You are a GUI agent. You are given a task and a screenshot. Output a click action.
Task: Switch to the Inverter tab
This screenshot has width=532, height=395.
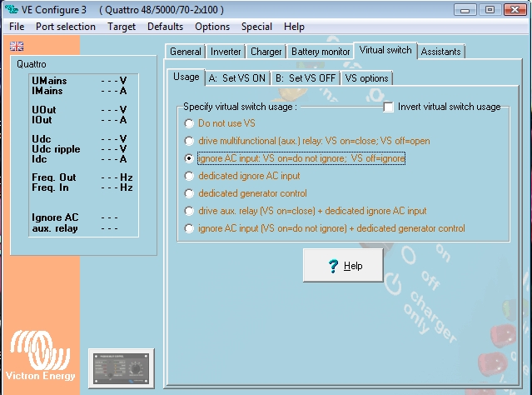tap(226, 52)
